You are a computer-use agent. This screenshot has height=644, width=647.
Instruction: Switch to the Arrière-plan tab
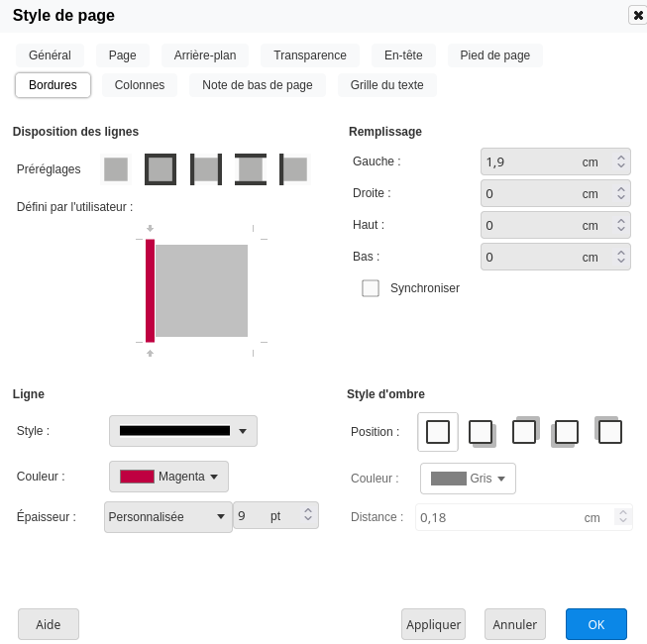point(205,55)
